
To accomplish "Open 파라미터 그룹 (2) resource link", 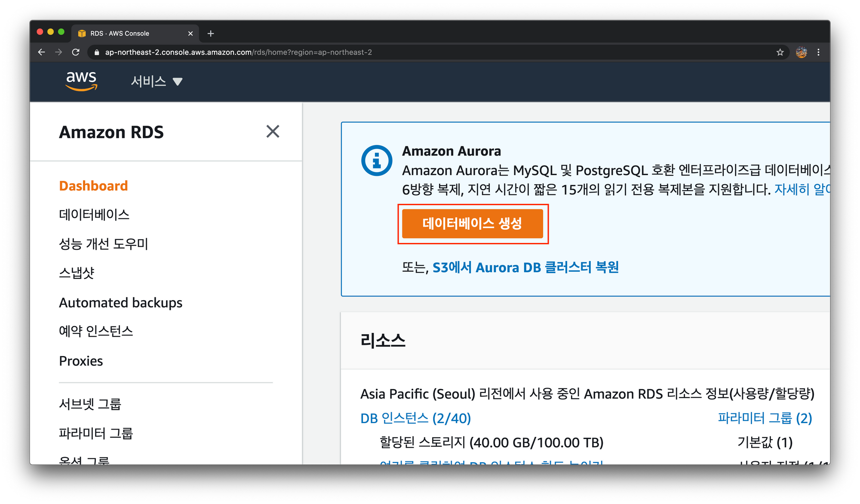I will coord(765,418).
